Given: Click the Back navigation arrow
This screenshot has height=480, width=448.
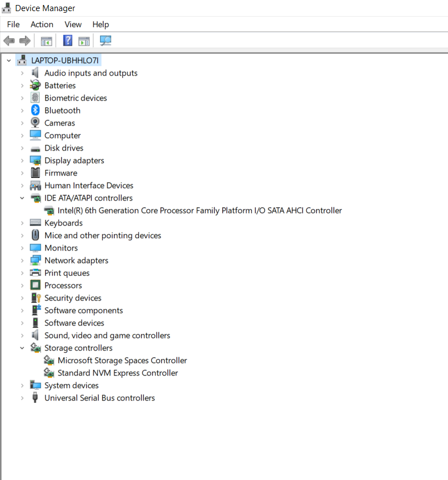Looking at the screenshot, I should pos(9,40).
